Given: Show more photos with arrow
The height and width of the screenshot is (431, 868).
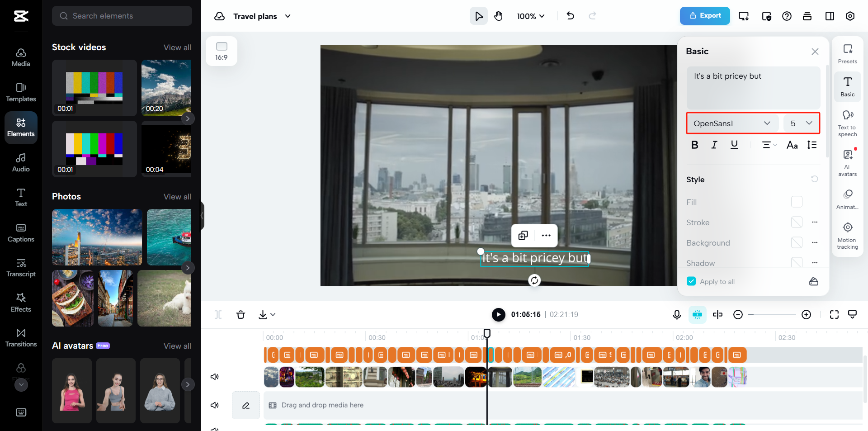Looking at the screenshot, I should (188, 268).
